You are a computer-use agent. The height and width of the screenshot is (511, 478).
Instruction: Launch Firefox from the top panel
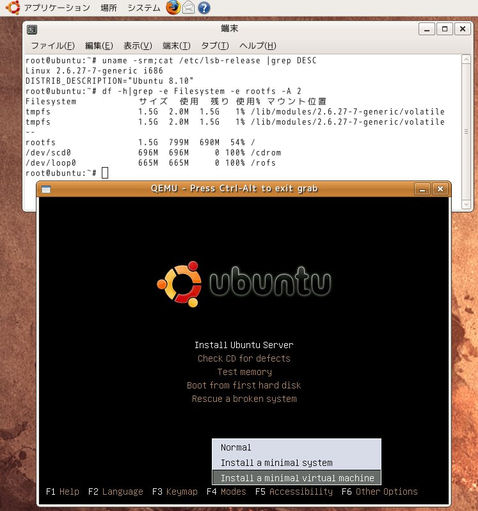[173, 7]
